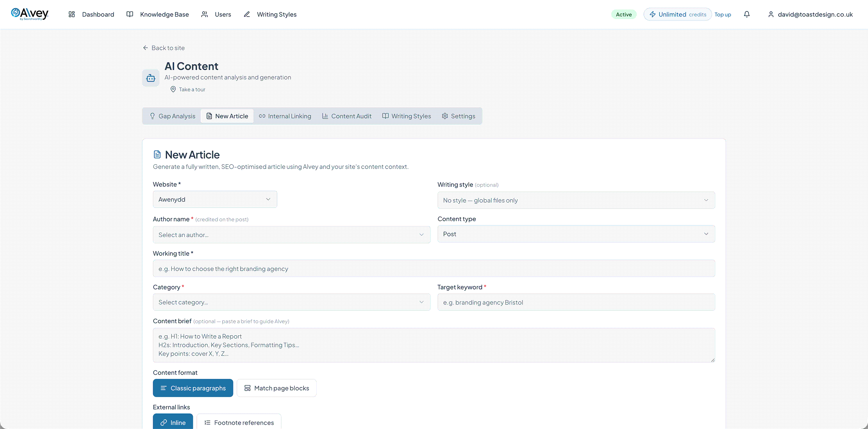
Task: Click the Top up link
Action: 723,15
